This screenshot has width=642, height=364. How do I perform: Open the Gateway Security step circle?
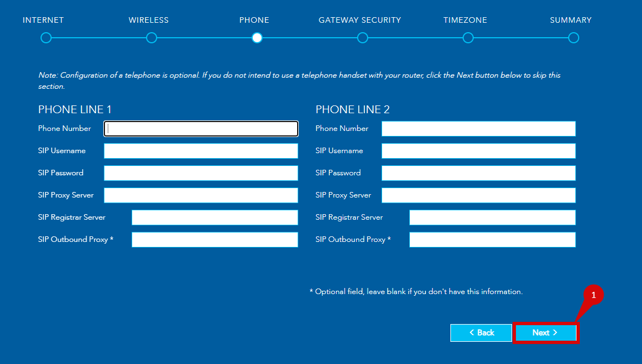(363, 38)
